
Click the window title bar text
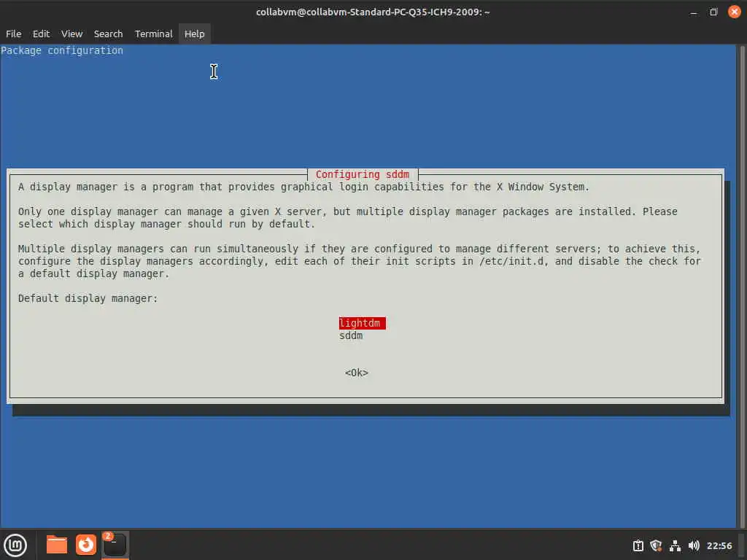pos(373,12)
